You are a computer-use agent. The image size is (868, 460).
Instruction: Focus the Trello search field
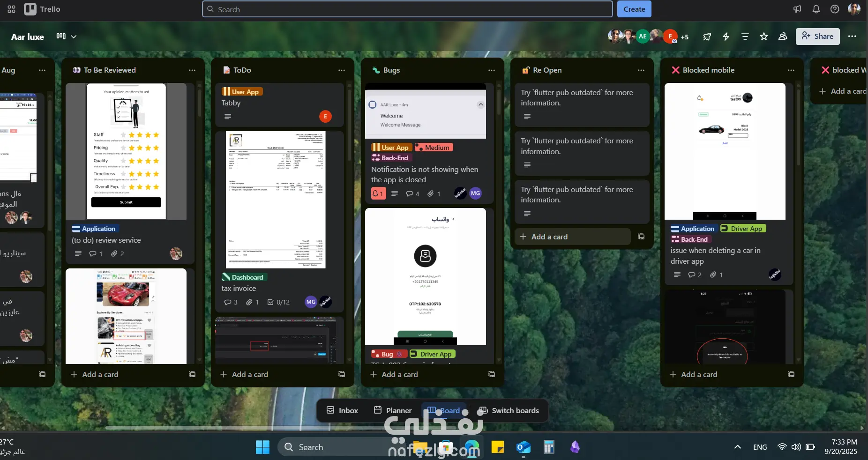407,9
